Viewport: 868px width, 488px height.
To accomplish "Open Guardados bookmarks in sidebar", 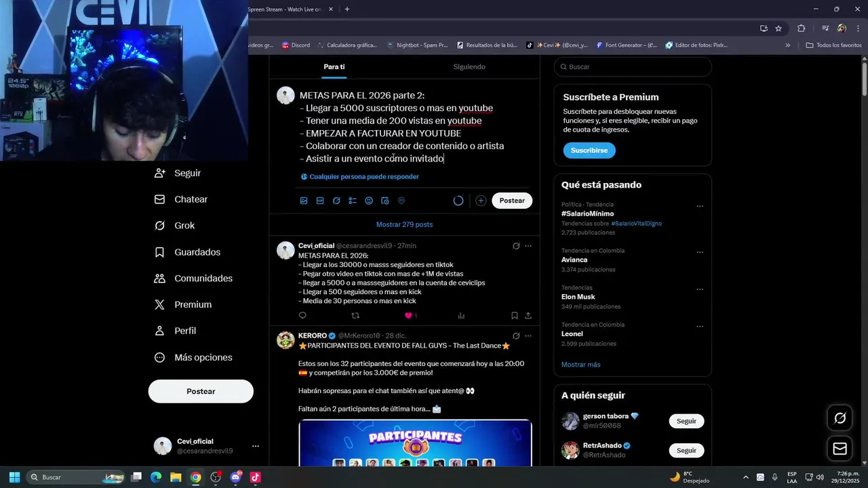I will [x=187, y=252].
